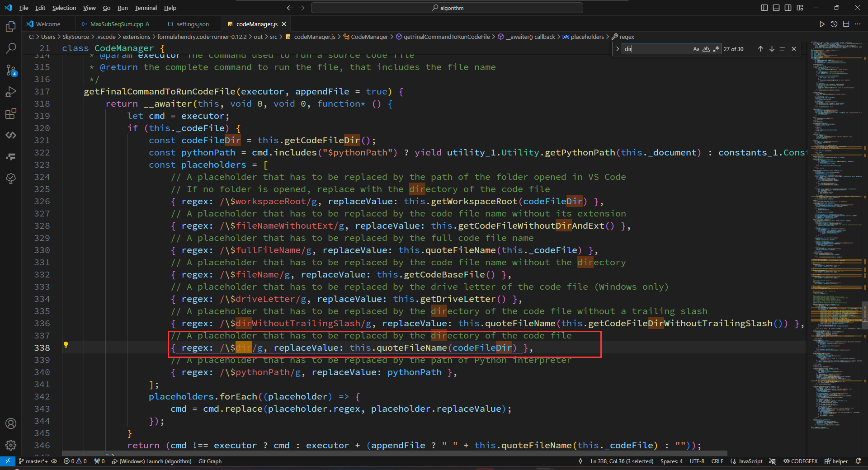Toggle Primary Side Bar layout icon
Viewport: 868px width, 470px height.
(764, 8)
